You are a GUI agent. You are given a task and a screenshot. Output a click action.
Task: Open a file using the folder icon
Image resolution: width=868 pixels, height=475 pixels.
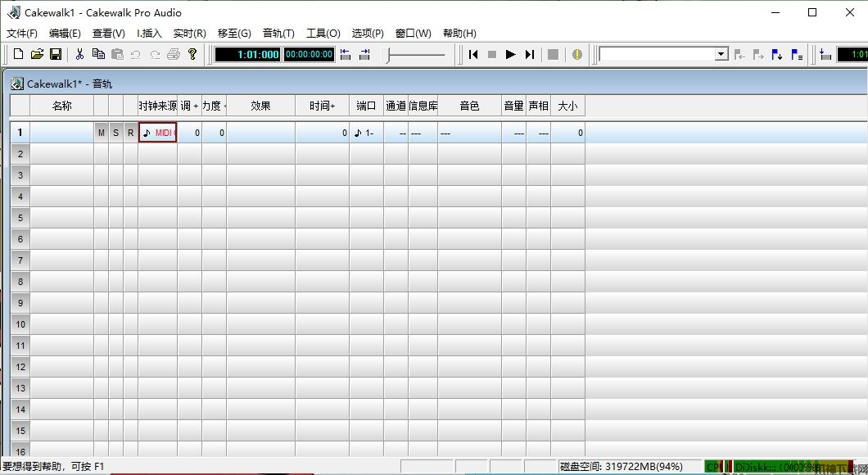(37, 54)
